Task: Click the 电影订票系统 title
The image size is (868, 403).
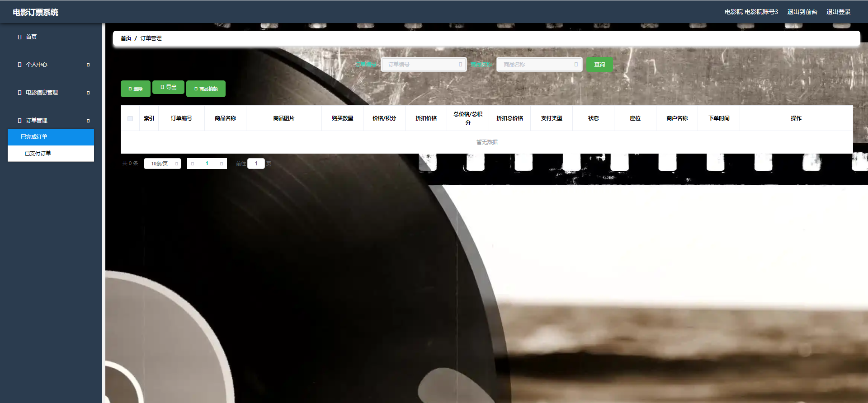Action: pyautogui.click(x=35, y=12)
